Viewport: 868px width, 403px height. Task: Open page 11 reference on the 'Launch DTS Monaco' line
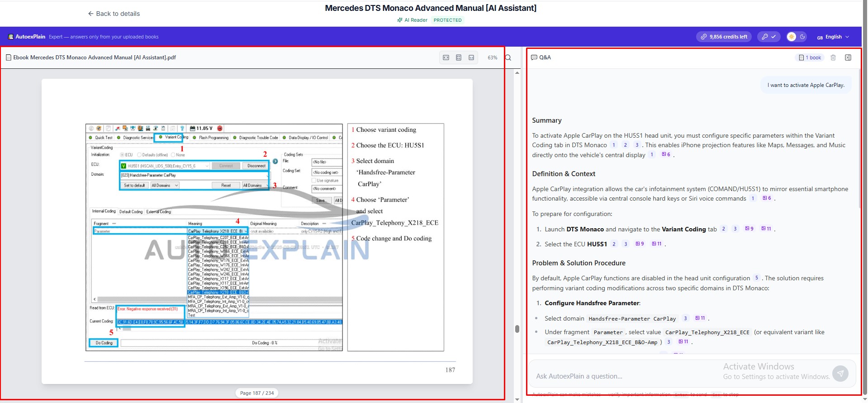[766, 229]
